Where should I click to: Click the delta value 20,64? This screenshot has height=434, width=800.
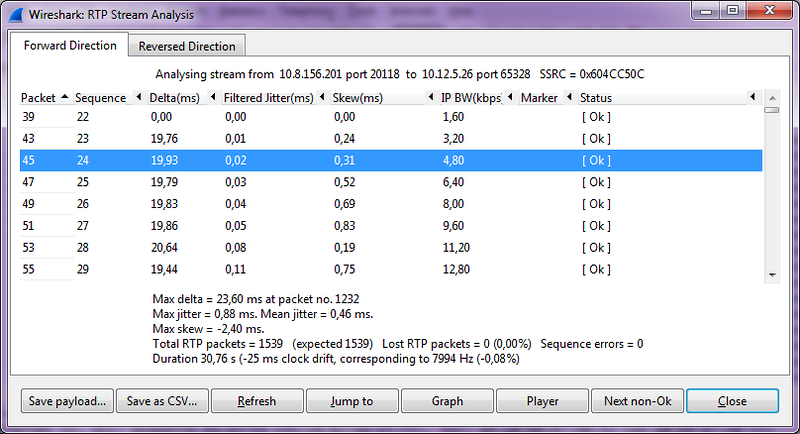coord(164,248)
